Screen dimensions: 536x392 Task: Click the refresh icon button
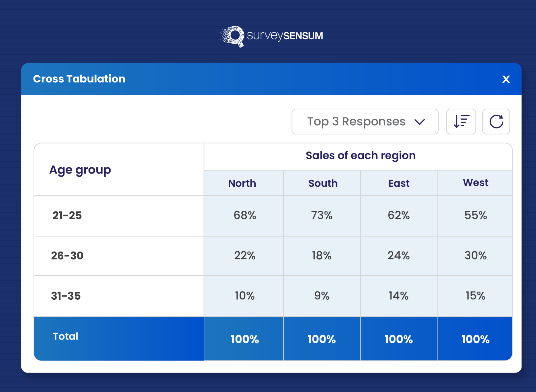[496, 122]
